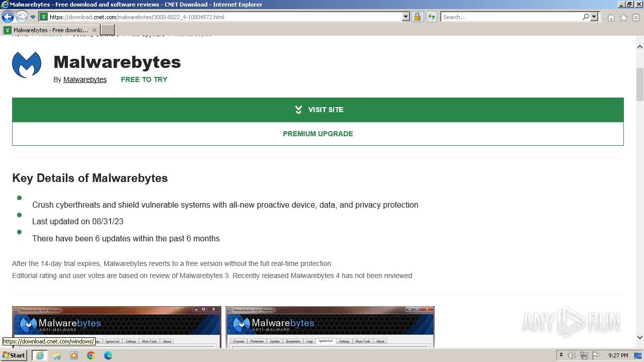Launch Windows Media Player from taskbar
This screenshot has height=362, width=644.
tap(74, 355)
